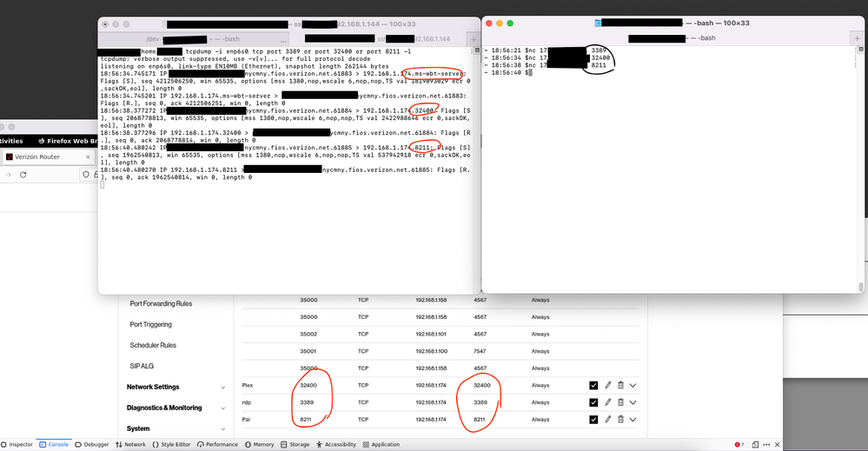The height and width of the screenshot is (451, 868).
Task: Open the Storage devtools tab
Action: click(x=295, y=444)
